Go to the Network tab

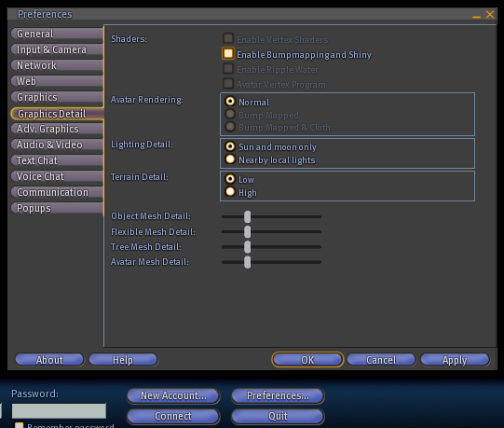point(57,65)
